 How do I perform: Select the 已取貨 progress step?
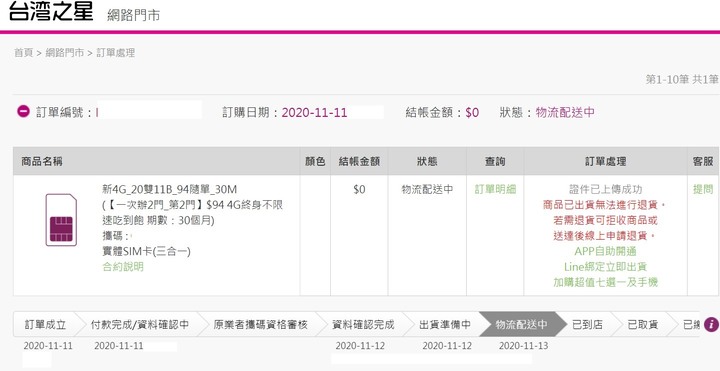click(x=642, y=325)
